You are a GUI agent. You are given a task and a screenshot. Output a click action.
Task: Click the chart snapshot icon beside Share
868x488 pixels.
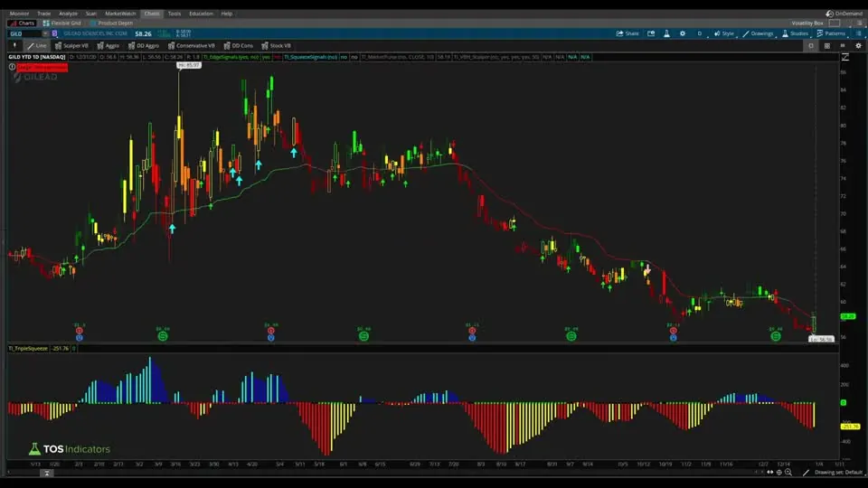pos(651,33)
